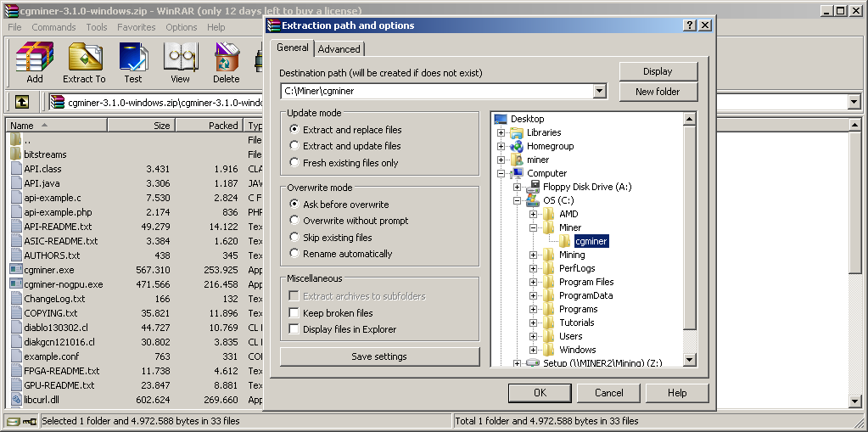Screen dimensions: 868x432
Task: Click the dialog Help button
Action: (677, 393)
